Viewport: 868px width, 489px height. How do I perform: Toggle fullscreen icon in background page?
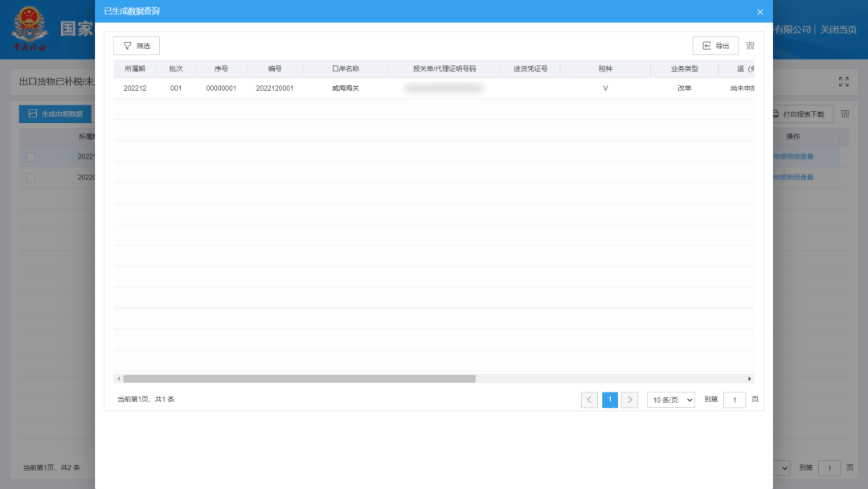coord(844,82)
